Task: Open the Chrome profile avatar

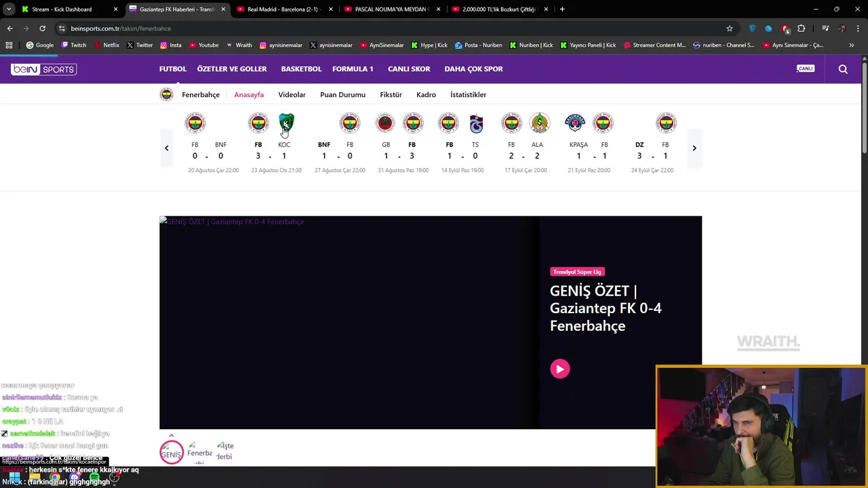Action: coord(842,28)
